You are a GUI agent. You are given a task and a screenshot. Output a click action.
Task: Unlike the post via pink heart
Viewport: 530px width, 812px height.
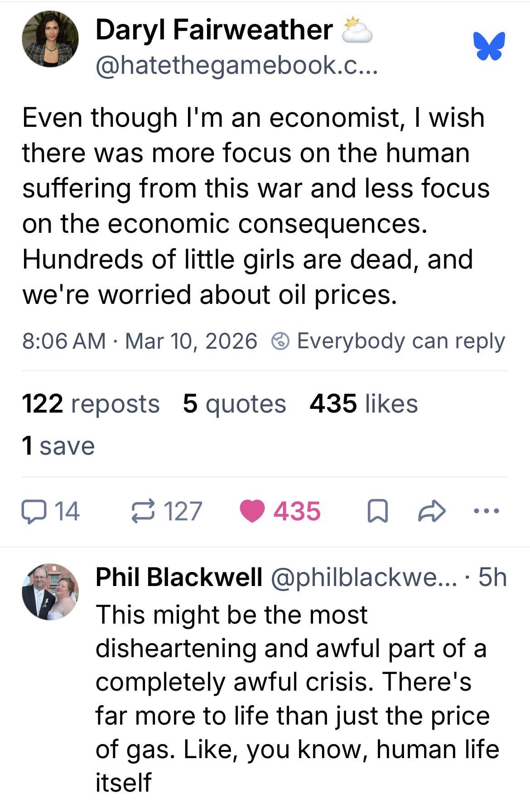tap(252, 512)
